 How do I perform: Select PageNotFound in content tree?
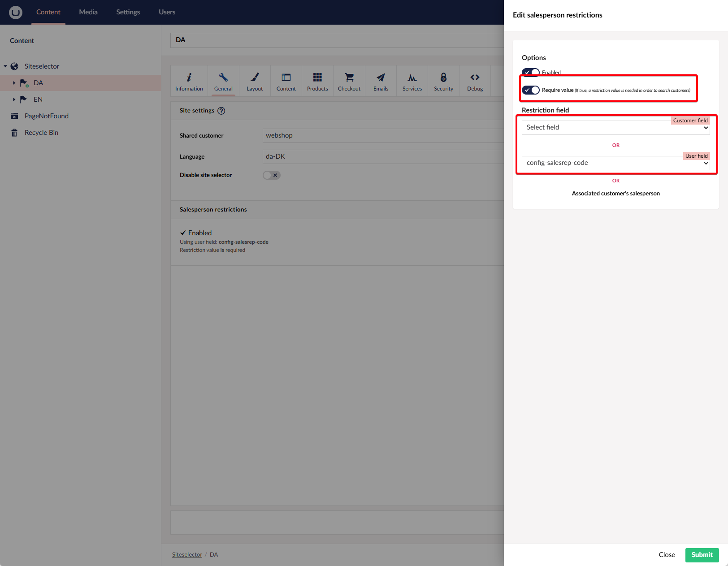[47, 116]
